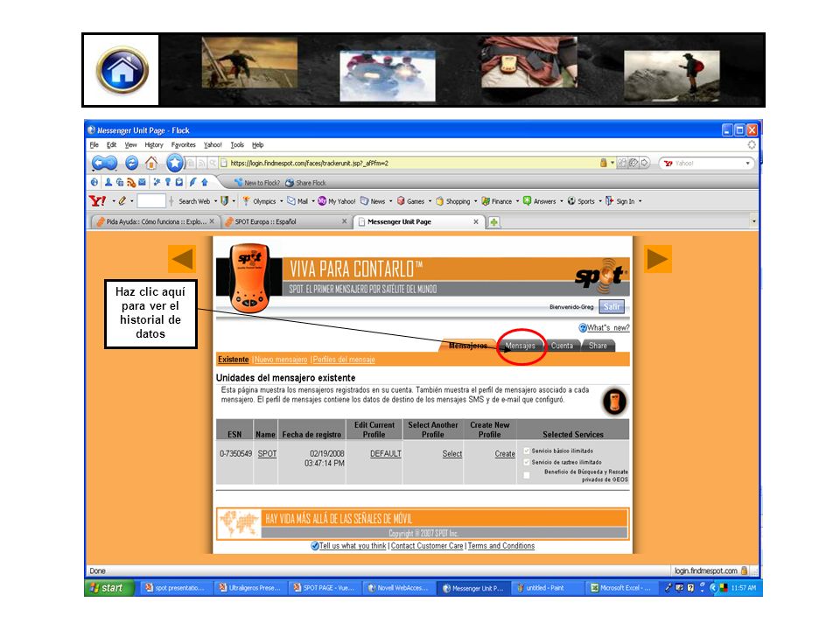Expand the Shopping dropdown arrow
This screenshot has height=630, width=840.
pos(475,201)
